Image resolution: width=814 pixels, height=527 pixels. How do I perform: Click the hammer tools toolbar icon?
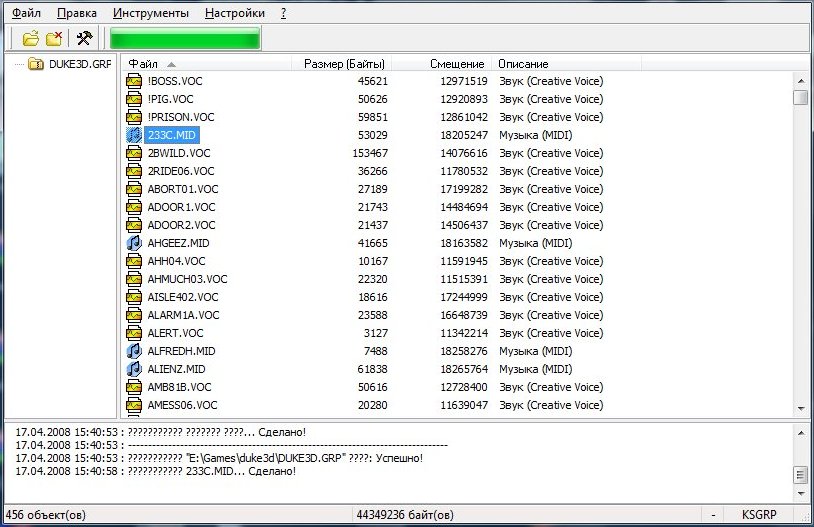click(x=84, y=38)
